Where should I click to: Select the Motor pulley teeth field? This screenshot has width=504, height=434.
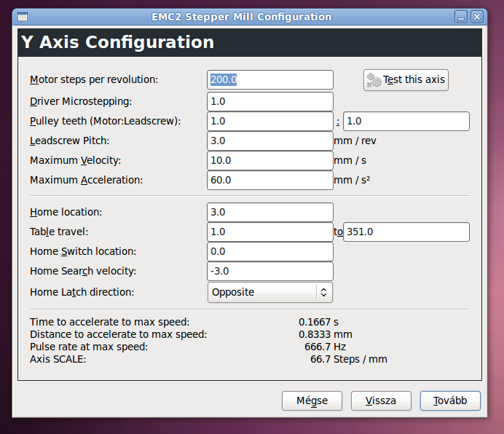point(270,121)
